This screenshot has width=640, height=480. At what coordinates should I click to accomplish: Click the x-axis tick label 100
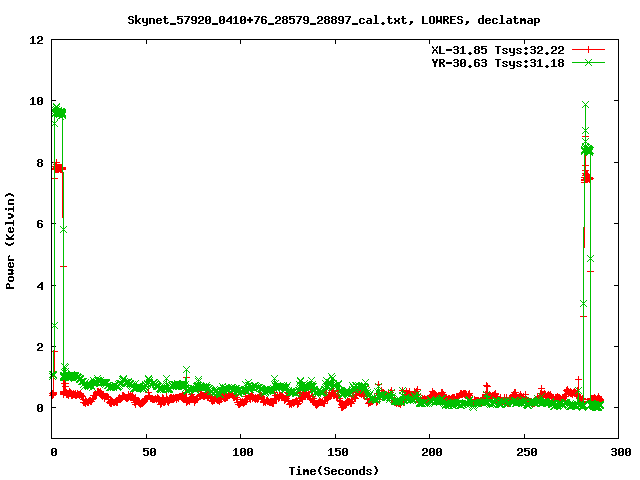[x=243, y=452]
